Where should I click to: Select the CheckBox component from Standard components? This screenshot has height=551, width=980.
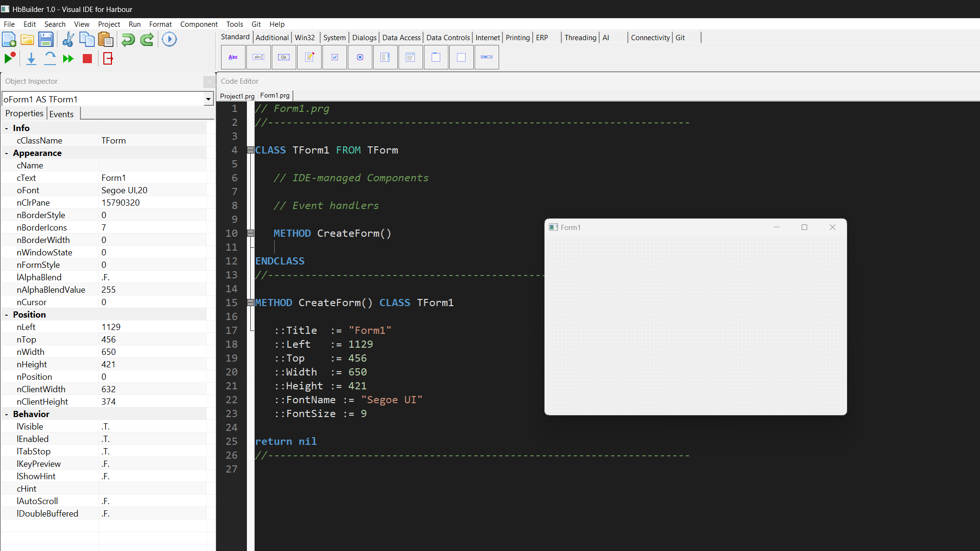point(334,57)
